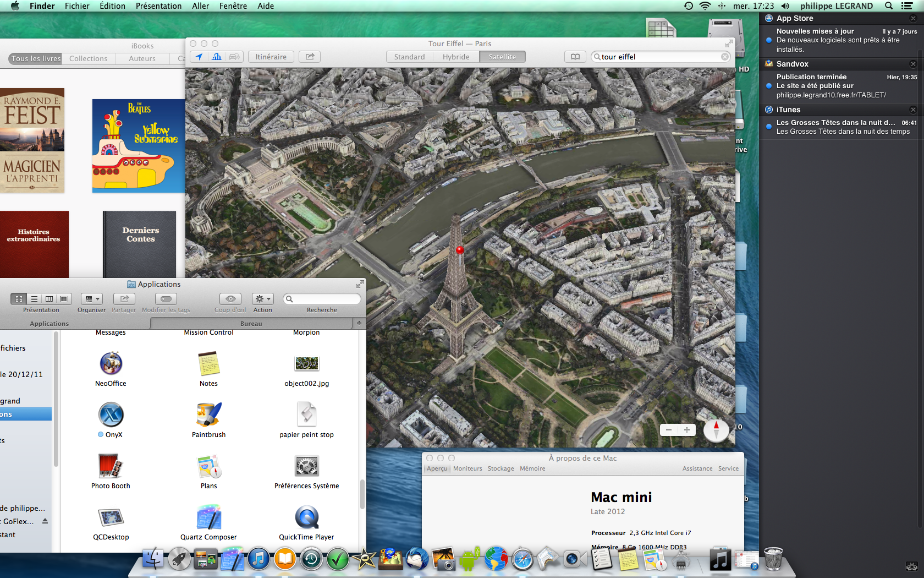Image resolution: width=924 pixels, height=578 pixels.
Task: Open the Aller menu
Action: click(200, 6)
